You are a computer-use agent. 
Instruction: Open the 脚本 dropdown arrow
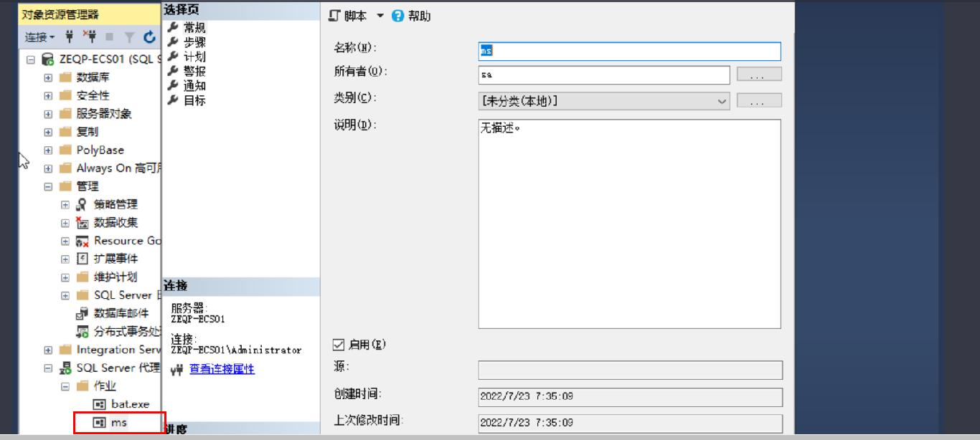[x=380, y=16]
